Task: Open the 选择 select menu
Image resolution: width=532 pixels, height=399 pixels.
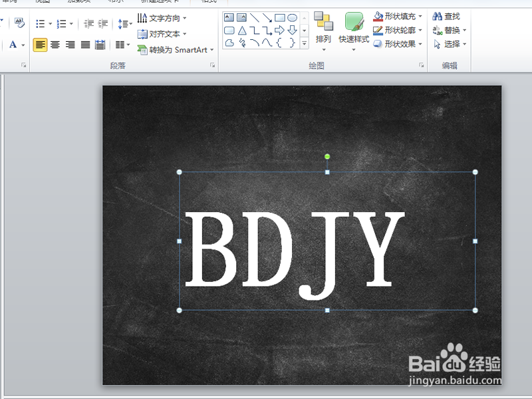Action: (450, 44)
